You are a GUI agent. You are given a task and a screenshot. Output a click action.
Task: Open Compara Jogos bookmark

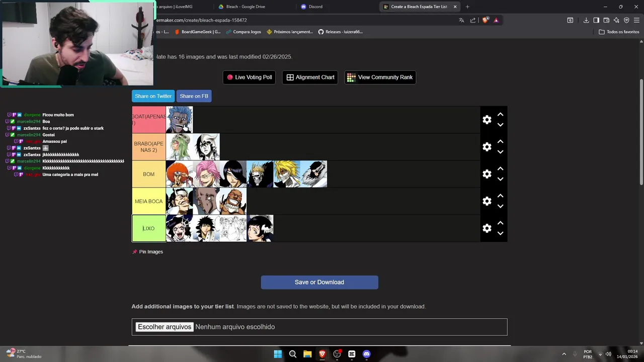coord(244,32)
